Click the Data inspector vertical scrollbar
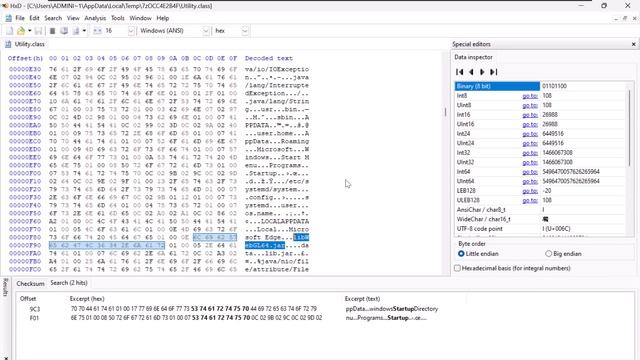The height and width of the screenshot is (360, 640). (x=629, y=128)
